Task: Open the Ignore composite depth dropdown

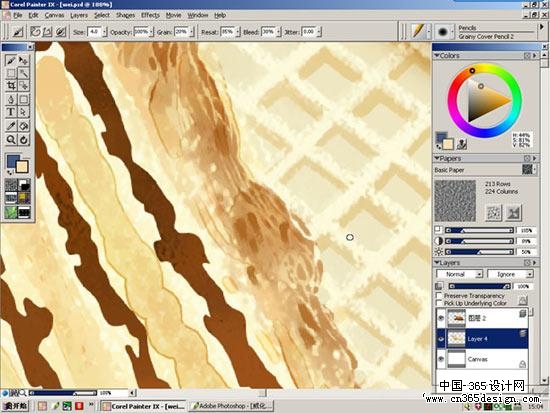Action: coord(510,274)
